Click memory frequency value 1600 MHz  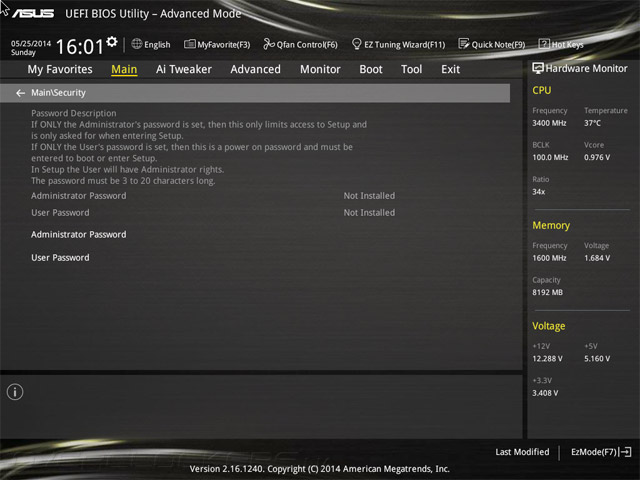click(x=549, y=258)
